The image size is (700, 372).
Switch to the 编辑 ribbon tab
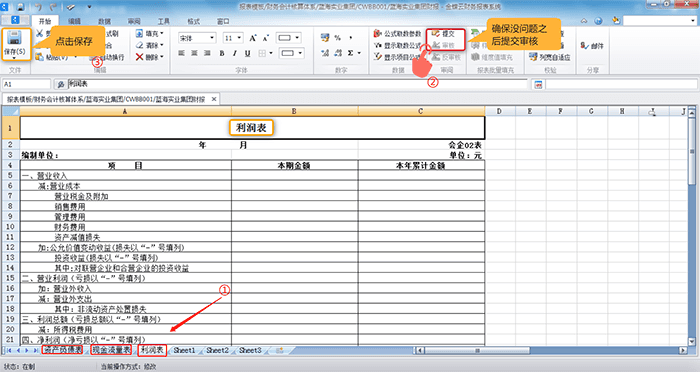point(74,21)
